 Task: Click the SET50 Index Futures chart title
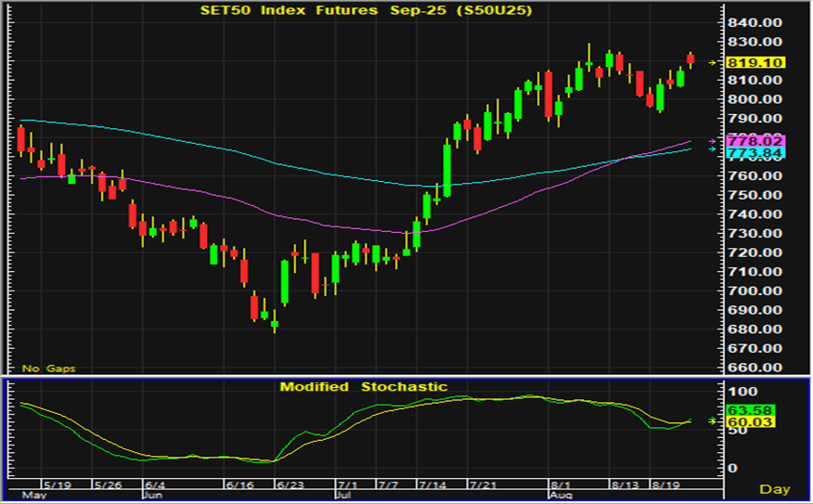coord(369,10)
